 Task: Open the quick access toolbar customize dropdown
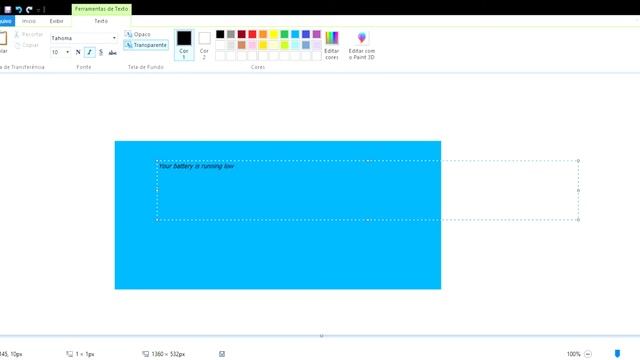pos(38,9)
